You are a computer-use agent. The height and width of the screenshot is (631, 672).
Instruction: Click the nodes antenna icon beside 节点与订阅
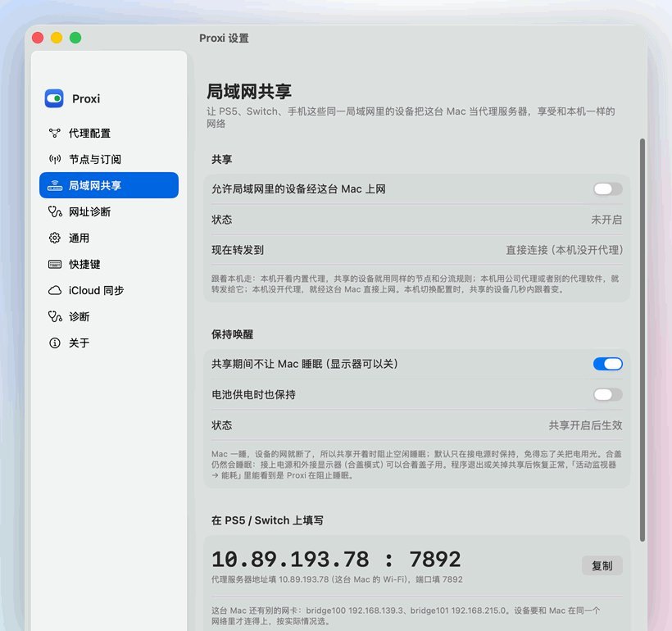point(54,160)
